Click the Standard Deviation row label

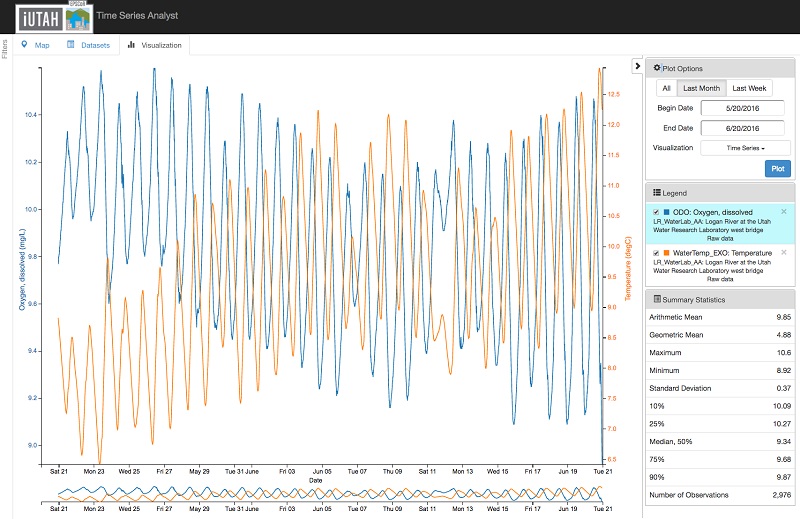click(680, 388)
